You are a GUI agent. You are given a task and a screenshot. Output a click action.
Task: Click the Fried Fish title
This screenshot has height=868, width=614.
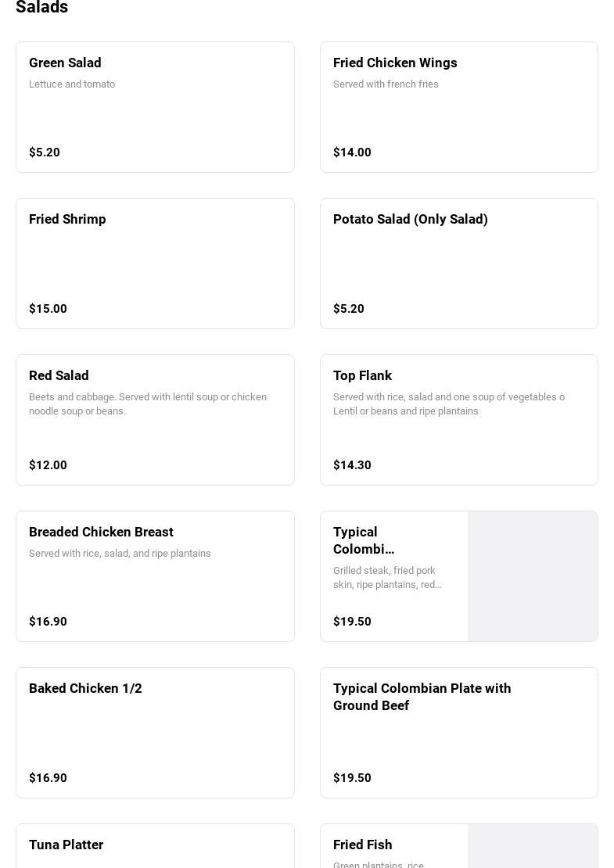(363, 845)
